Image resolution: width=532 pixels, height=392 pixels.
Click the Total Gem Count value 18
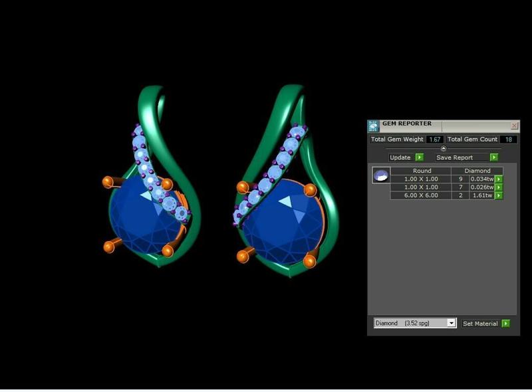click(508, 140)
